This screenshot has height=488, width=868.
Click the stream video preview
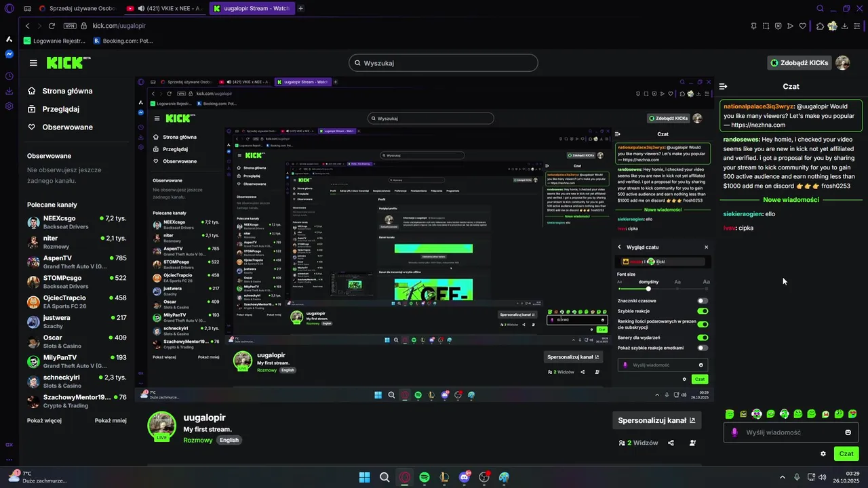tap(425, 239)
